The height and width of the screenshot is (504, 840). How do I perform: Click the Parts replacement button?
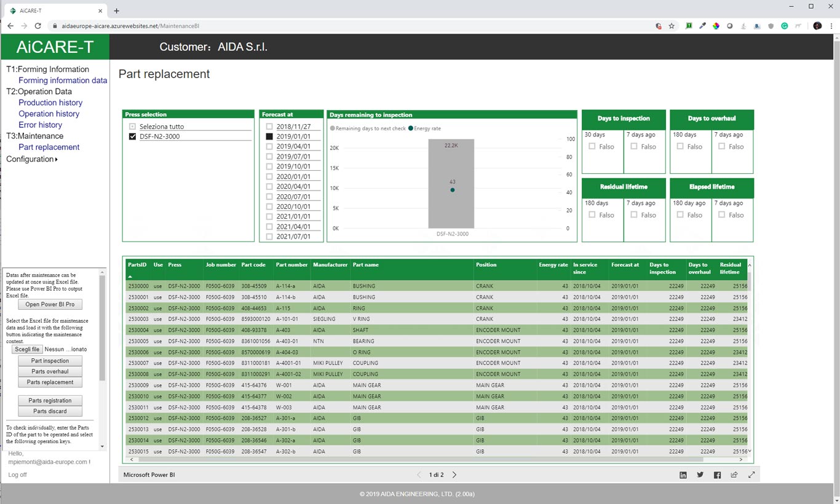coord(50,382)
